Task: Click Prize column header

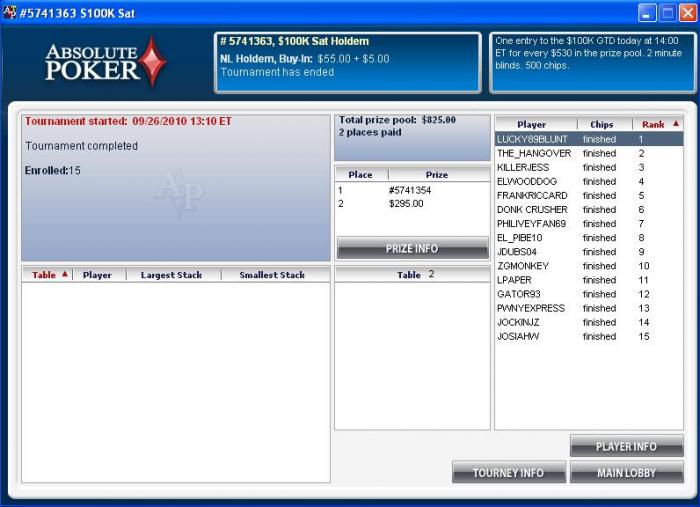Action: point(439,175)
